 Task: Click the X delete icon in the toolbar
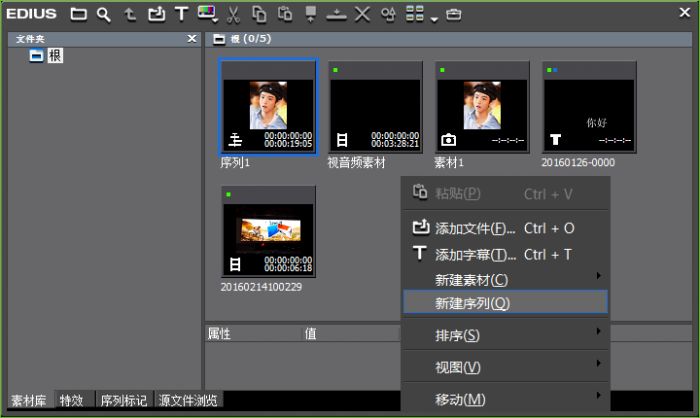pos(362,14)
